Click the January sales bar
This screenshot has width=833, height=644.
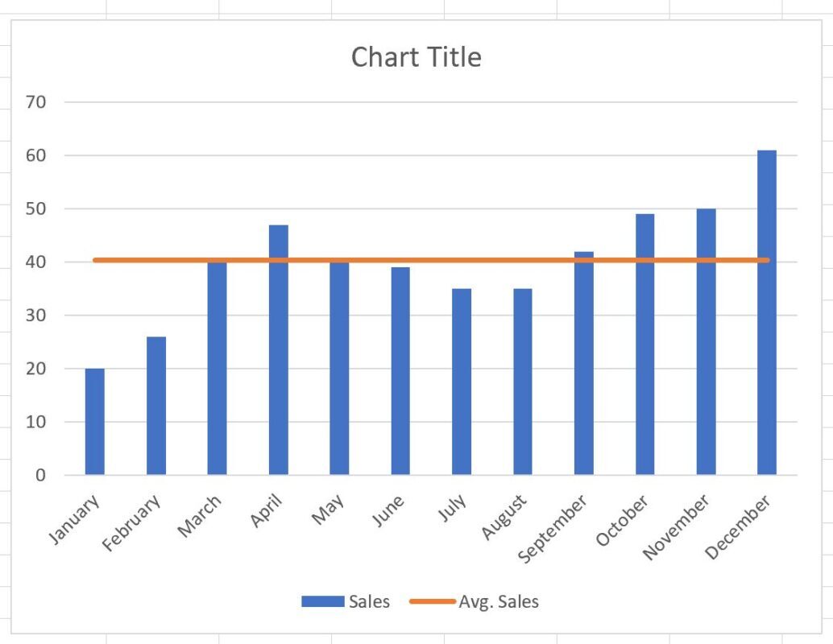click(x=94, y=422)
